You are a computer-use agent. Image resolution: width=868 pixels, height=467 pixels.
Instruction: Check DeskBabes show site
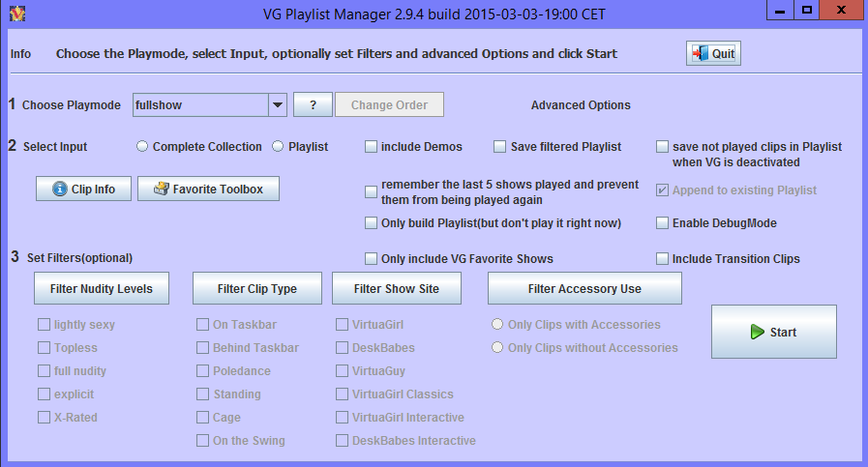[x=343, y=347]
